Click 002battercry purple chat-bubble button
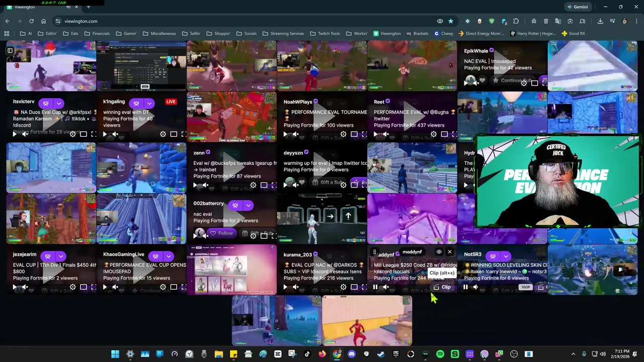Image resolution: width=644 pixels, height=362 pixels. click(235, 205)
